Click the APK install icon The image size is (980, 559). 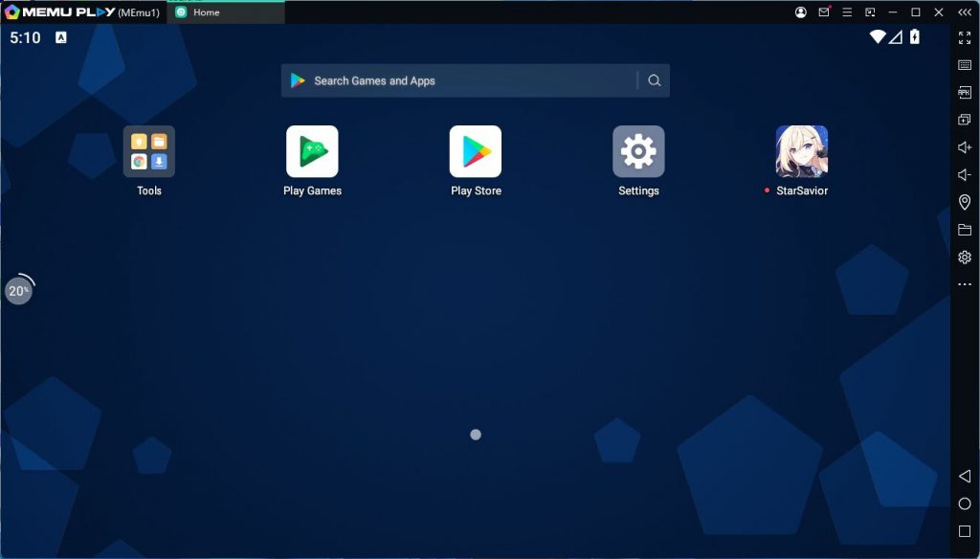click(x=965, y=93)
